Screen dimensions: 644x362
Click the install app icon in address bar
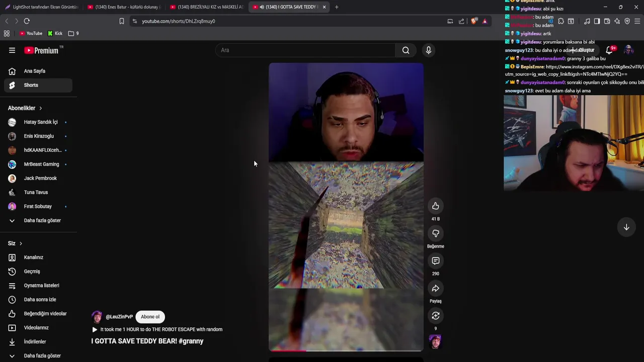(x=450, y=21)
